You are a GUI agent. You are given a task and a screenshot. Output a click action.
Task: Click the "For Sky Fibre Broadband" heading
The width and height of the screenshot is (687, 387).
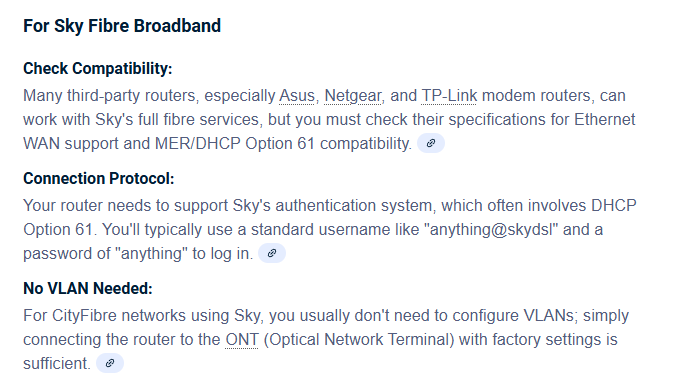(x=122, y=26)
